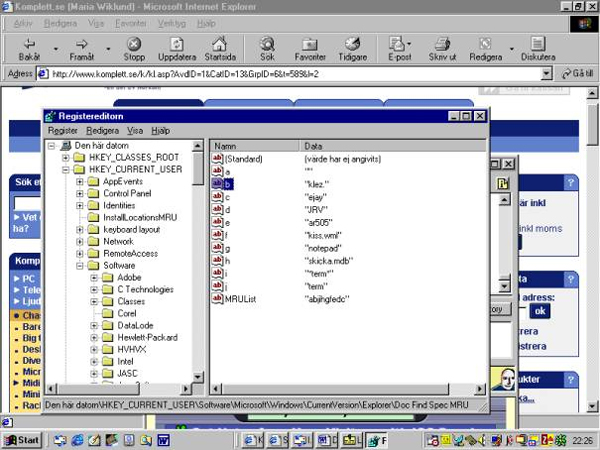Click the Redigera toolbar icon
This screenshot has width=600, height=450.
485,44
